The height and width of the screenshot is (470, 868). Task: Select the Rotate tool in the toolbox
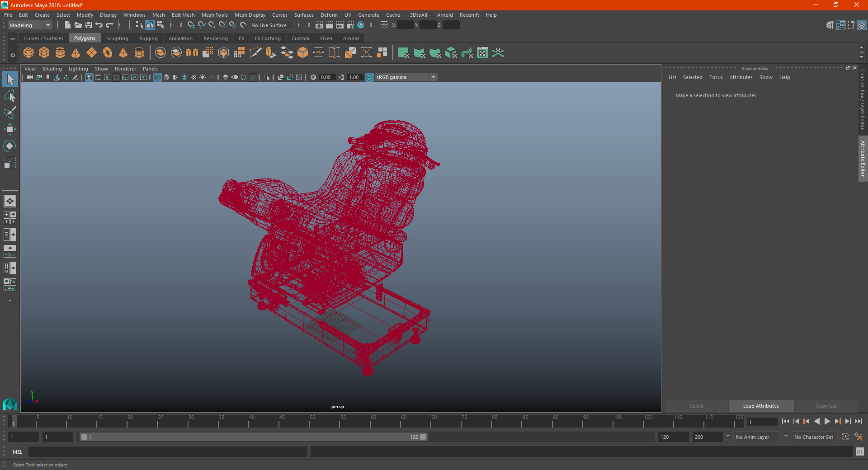coord(10,146)
